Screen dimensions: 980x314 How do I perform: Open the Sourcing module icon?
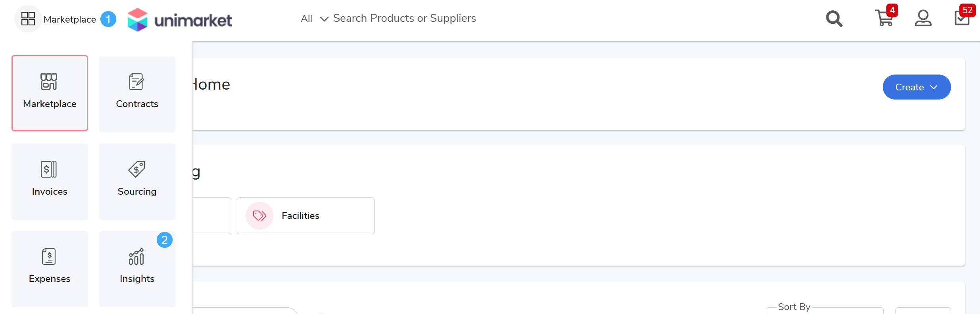click(136, 169)
